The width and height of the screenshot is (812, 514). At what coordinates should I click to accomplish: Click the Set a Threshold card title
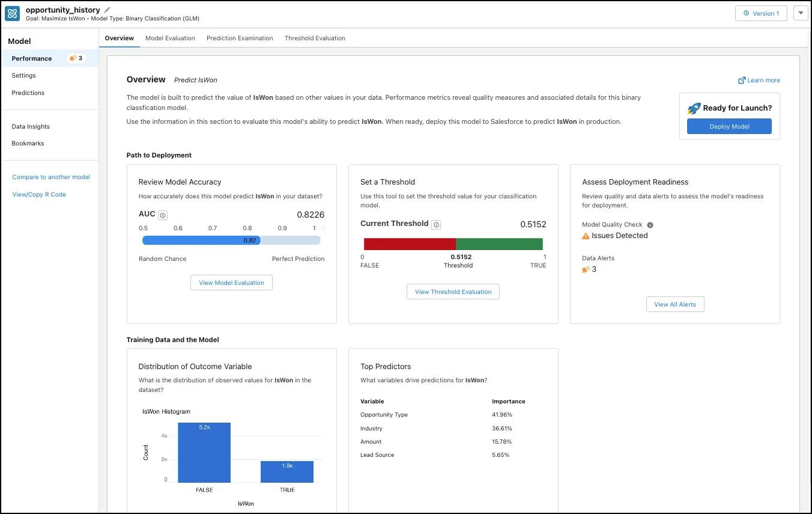387,182
